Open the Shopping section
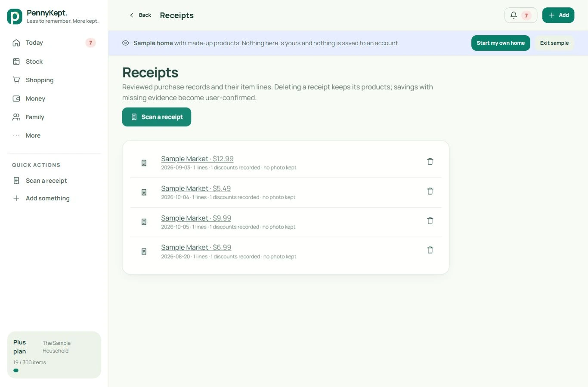 point(54,80)
